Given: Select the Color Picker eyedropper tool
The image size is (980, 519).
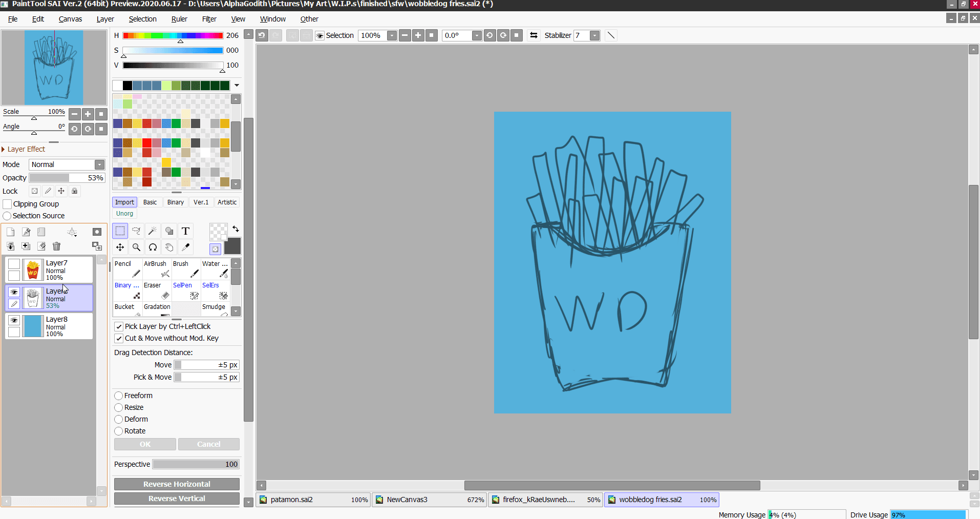Looking at the screenshot, I should point(185,247).
